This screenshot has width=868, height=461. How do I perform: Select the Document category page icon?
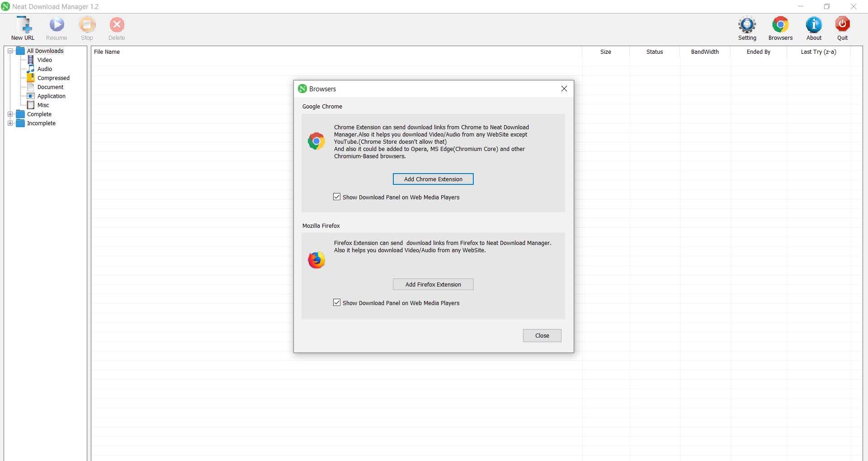pyautogui.click(x=31, y=87)
